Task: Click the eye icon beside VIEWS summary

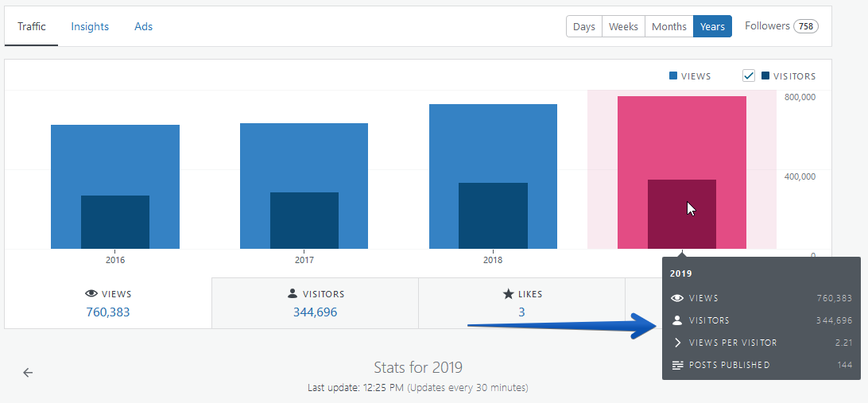Action: [x=91, y=294]
